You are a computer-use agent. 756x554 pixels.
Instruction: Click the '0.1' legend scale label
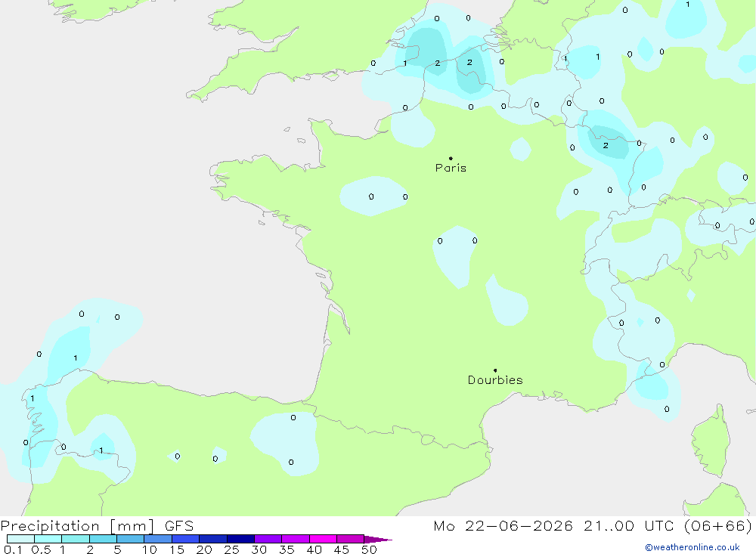tap(13, 549)
